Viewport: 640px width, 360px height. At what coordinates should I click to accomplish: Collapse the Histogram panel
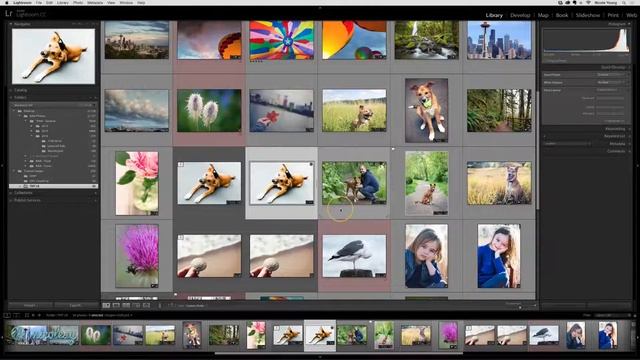tap(629, 24)
